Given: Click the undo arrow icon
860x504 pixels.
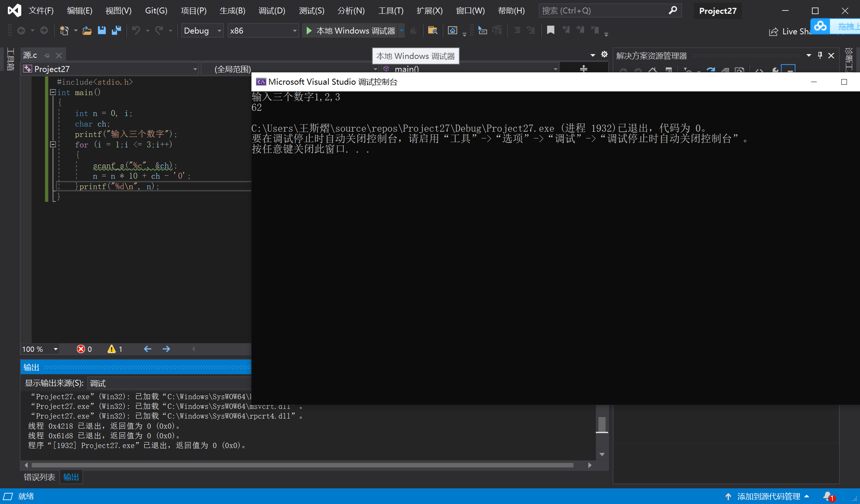Looking at the screenshot, I should 136,31.
